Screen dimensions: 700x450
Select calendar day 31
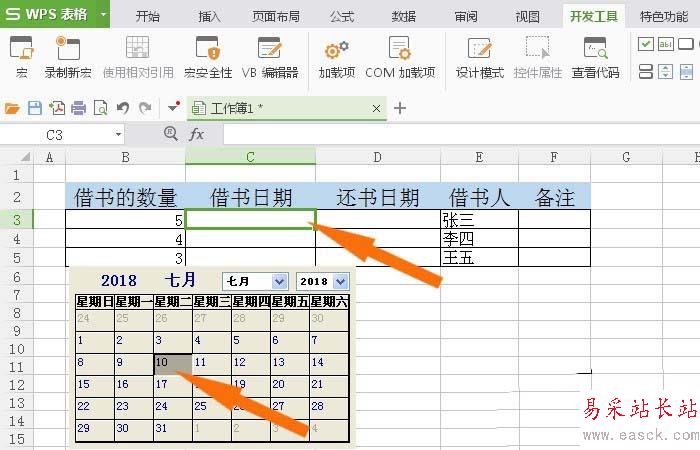[x=173, y=430]
